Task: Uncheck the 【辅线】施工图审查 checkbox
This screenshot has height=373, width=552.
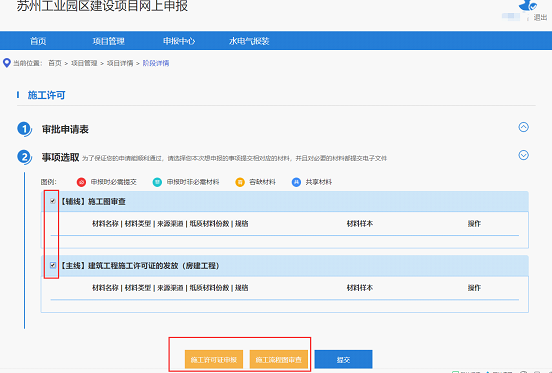Action: pyautogui.click(x=53, y=201)
